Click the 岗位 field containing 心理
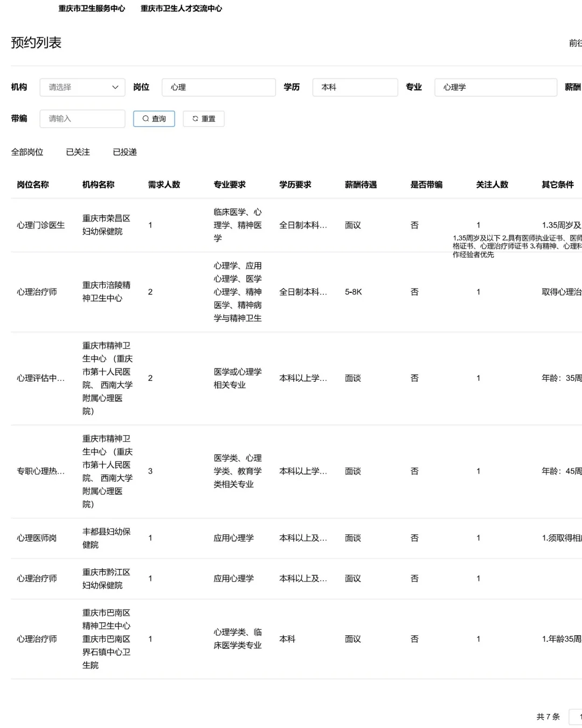The image size is (582, 728). [x=218, y=87]
